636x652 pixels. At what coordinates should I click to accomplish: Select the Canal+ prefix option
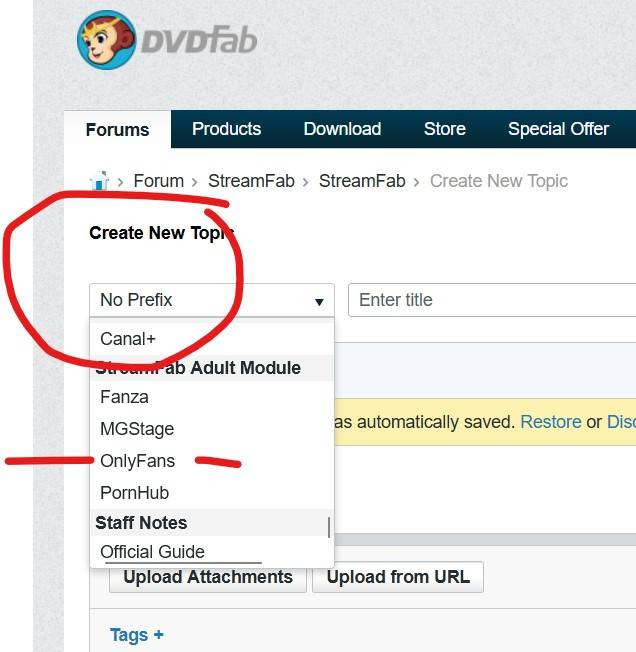tap(128, 339)
